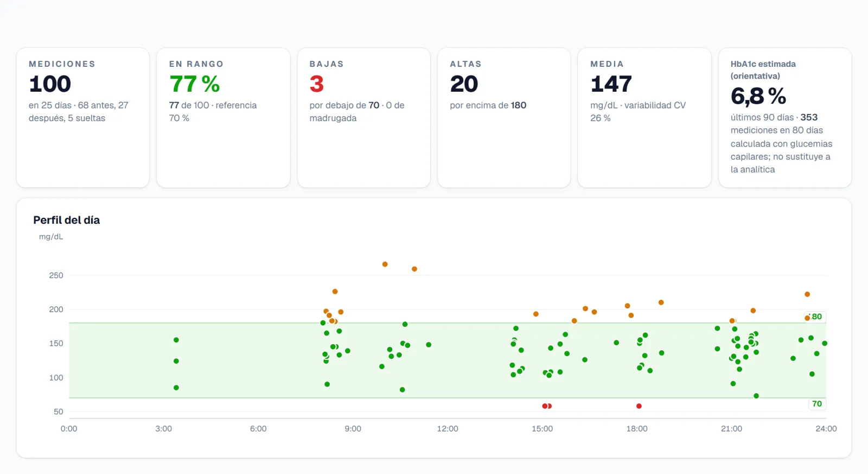Click the 24:00 x-axis label
This screenshot has width=868, height=474.
pyautogui.click(x=826, y=429)
